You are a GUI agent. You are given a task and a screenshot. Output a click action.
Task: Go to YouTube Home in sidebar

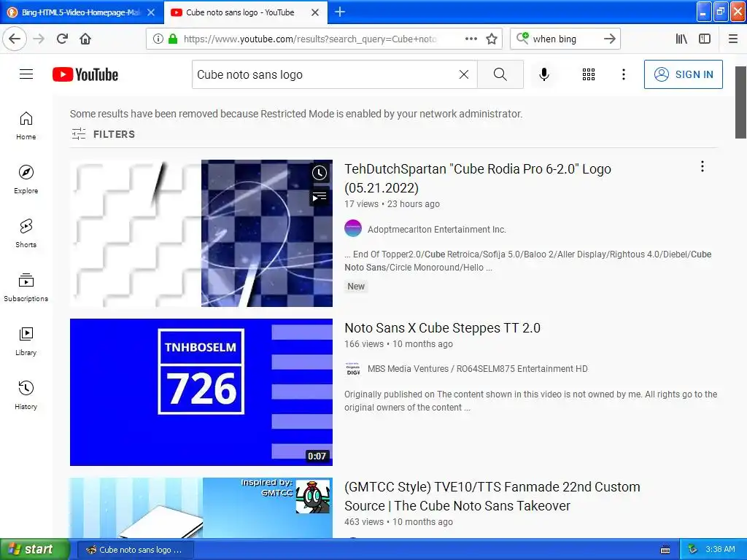click(x=26, y=125)
